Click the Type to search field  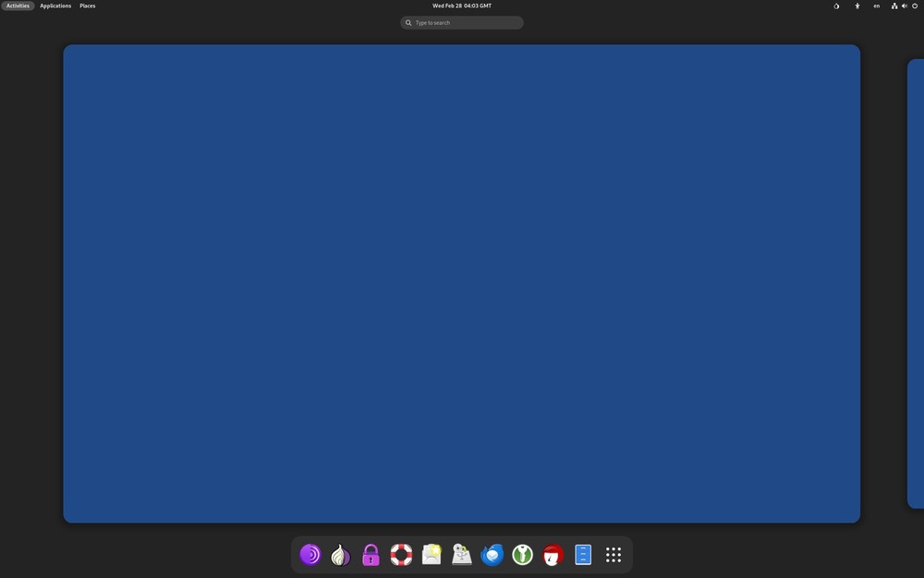[462, 22]
